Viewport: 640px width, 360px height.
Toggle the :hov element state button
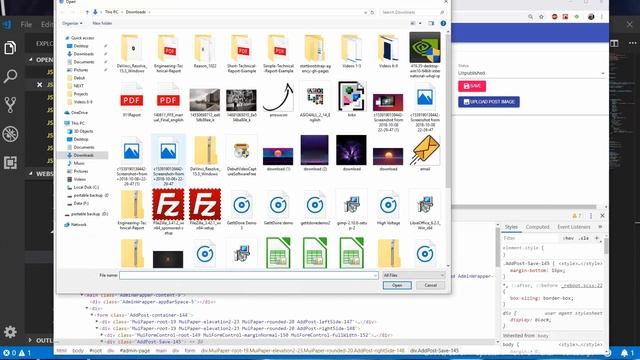pyautogui.click(x=568, y=238)
